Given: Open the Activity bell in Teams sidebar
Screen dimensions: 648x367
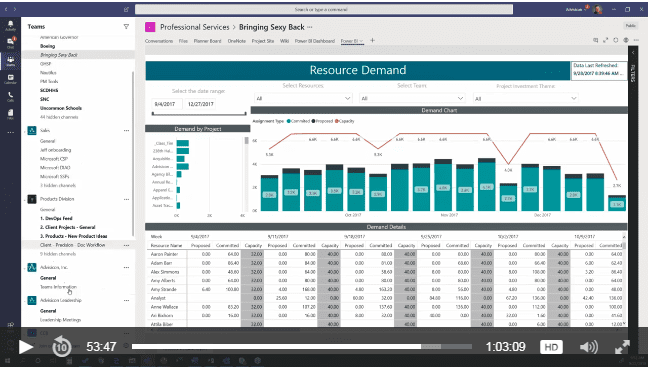Looking at the screenshot, I should 10,25.
